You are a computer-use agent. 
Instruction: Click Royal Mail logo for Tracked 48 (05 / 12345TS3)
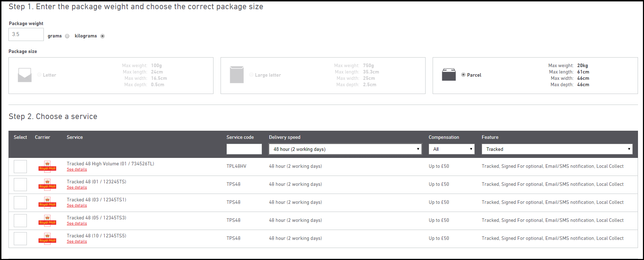(x=47, y=220)
